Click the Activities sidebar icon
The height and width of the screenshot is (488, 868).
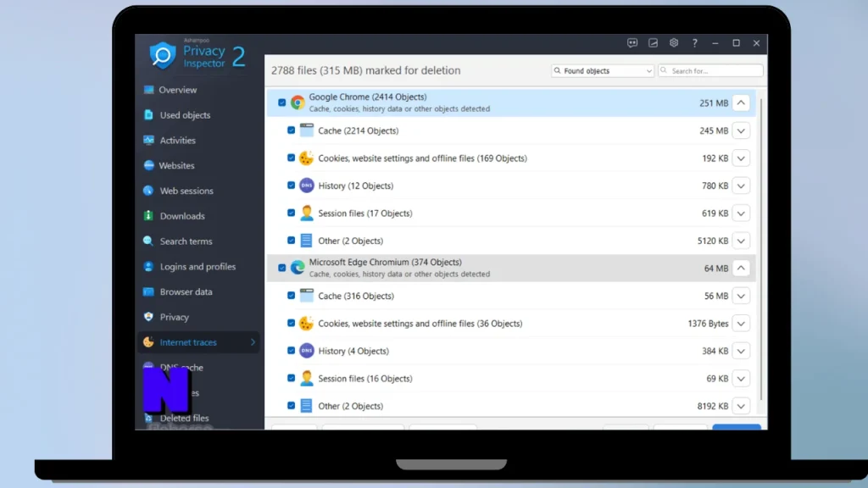148,140
